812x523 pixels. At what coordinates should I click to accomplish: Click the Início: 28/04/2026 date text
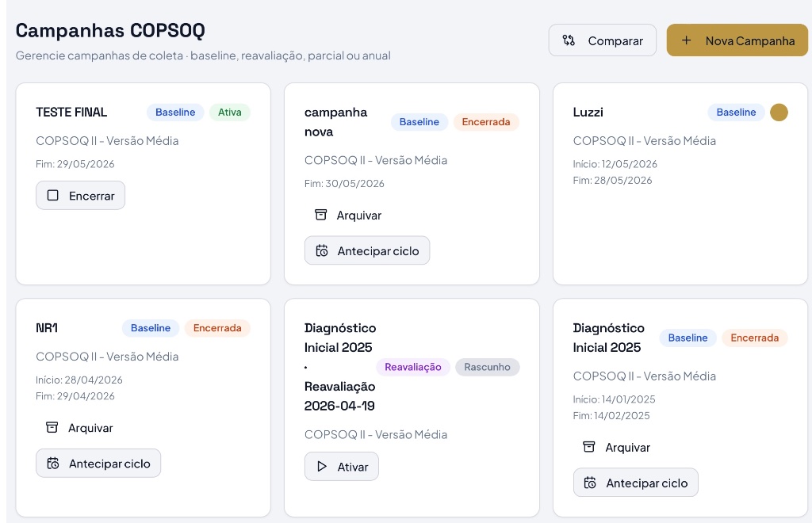[x=79, y=380]
